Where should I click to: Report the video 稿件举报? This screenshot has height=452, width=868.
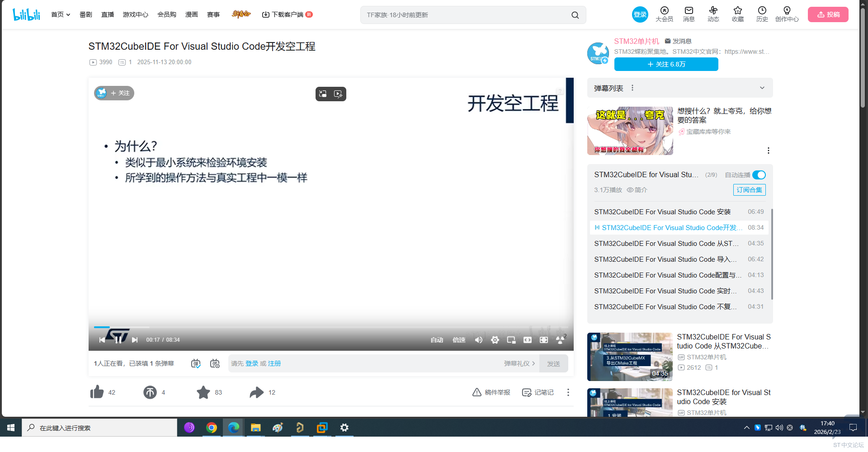(x=491, y=392)
